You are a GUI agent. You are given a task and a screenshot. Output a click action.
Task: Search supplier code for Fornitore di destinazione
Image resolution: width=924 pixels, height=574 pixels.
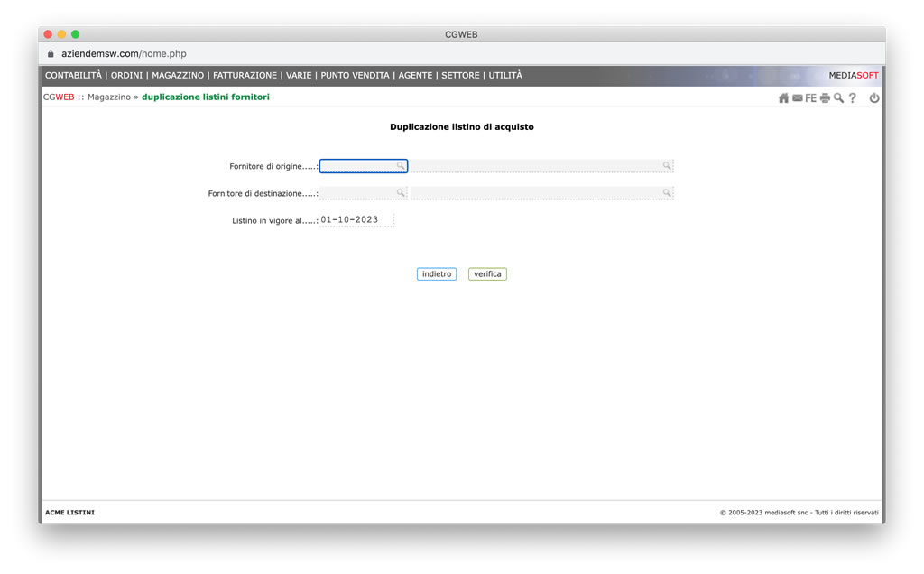click(400, 193)
